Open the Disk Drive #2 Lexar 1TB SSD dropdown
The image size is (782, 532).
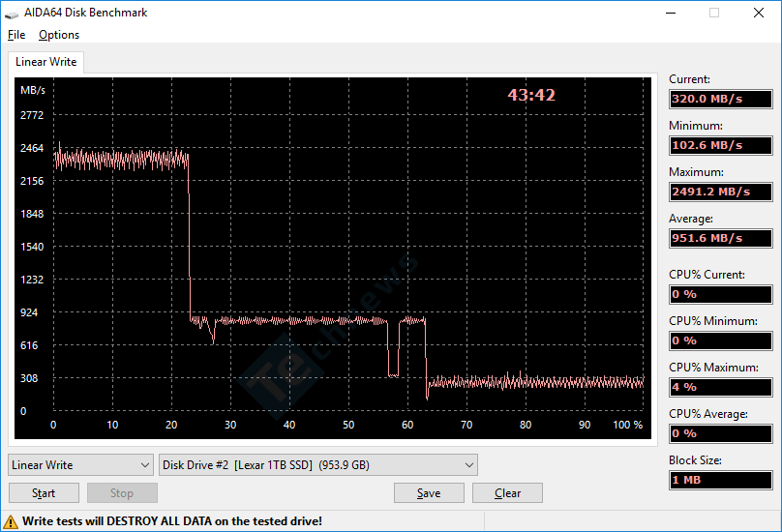(318, 464)
